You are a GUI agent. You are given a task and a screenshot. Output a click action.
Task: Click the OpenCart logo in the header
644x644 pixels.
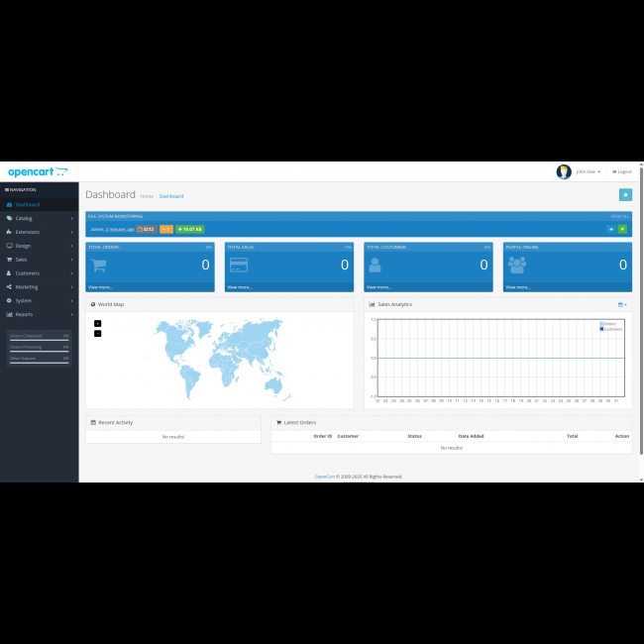tap(38, 171)
